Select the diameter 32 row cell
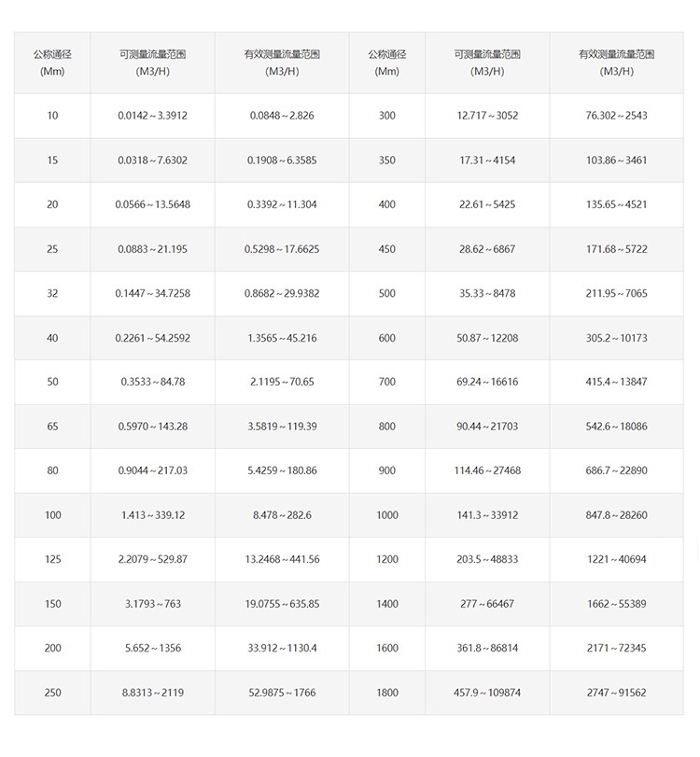Image resolution: width=700 pixels, height=757 pixels. coord(52,293)
